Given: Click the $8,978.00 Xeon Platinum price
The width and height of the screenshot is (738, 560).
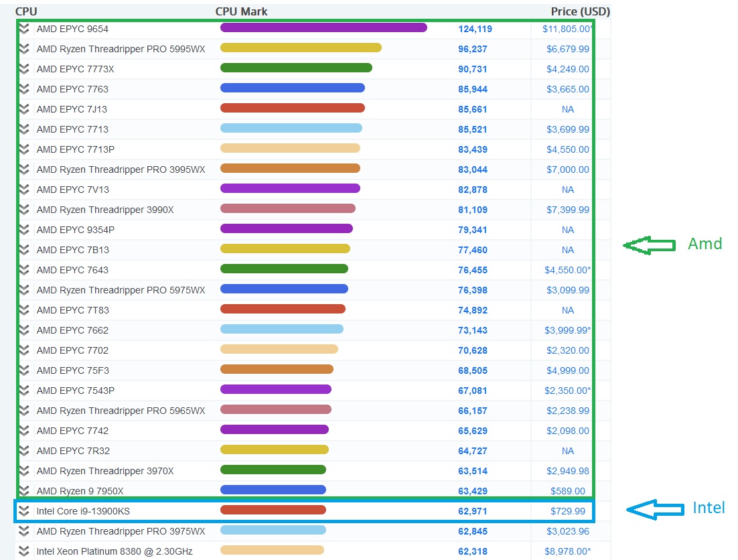Looking at the screenshot, I should (x=568, y=551).
